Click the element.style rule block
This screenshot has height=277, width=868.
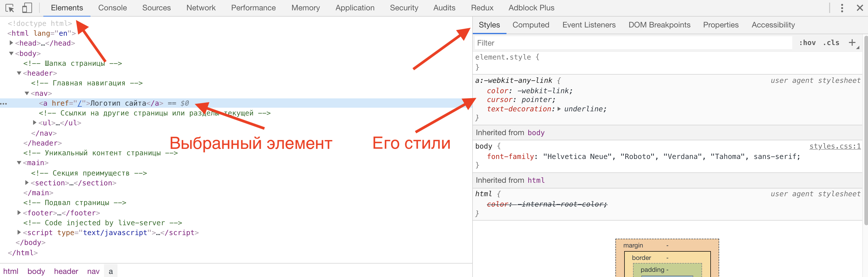667,62
